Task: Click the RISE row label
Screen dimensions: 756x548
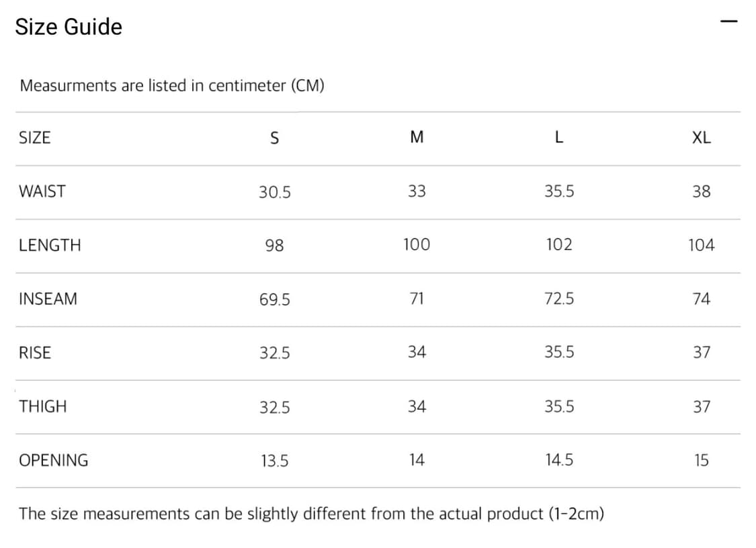Action: (x=35, y=353)
